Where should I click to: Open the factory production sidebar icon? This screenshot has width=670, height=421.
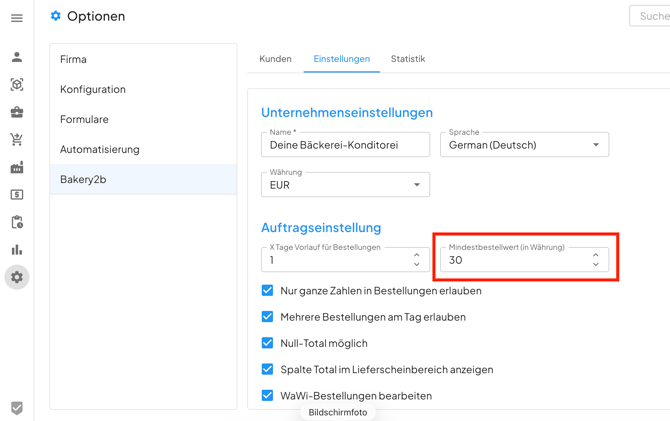pos(17,168)
